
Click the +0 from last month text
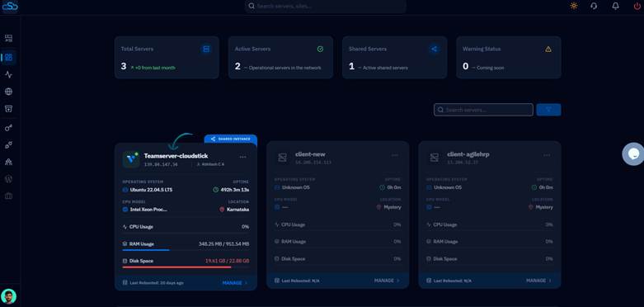click(x=155, y=68)
